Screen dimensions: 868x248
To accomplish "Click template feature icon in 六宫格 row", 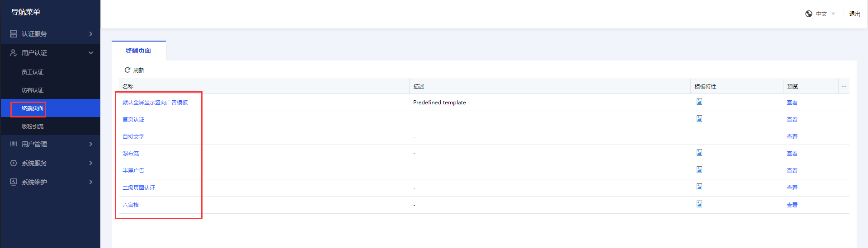I will click(x=699, y=204).
